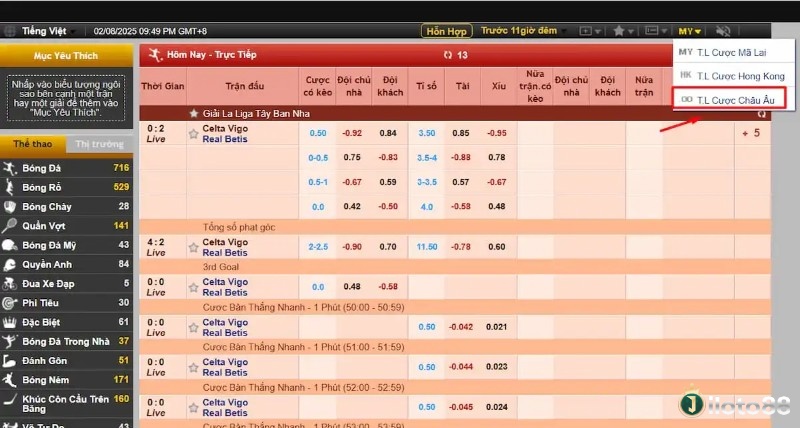Click the HK icon beside T.L Cược Hong Kong

686,75
